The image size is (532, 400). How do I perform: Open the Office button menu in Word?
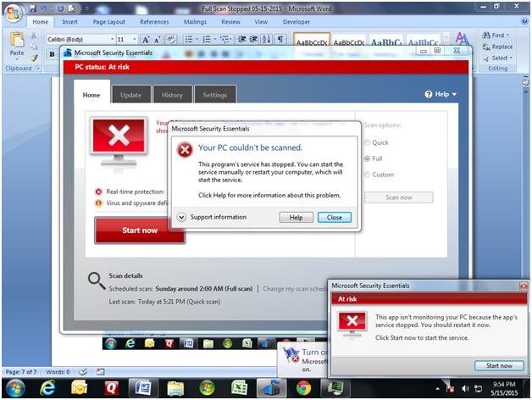coord(14,14)
